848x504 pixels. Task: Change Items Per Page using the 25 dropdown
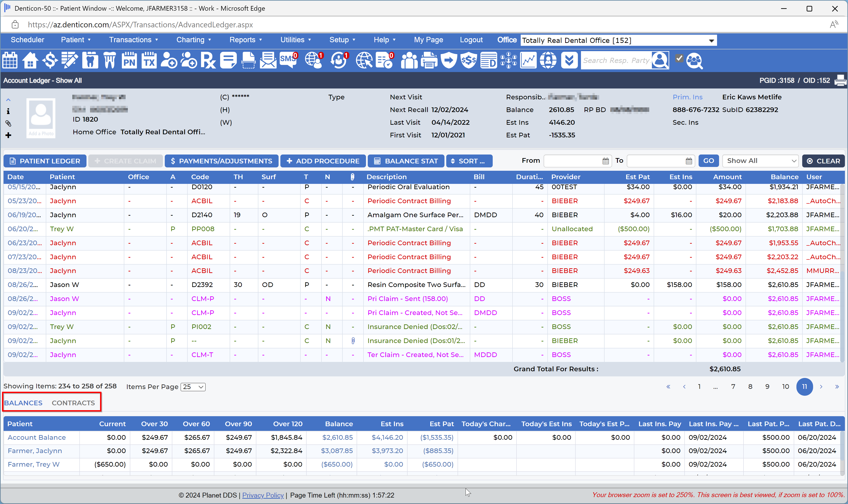pos(193,387)
